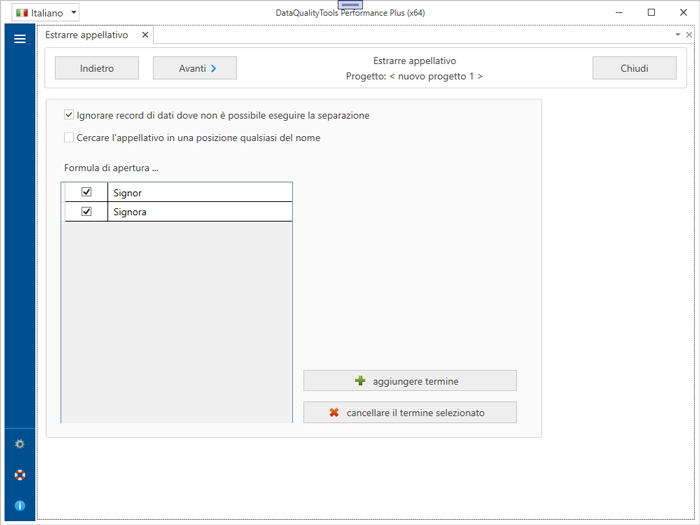Select the Signora term cell
Viewport: 700px width, 525px height.
point(199,212)
